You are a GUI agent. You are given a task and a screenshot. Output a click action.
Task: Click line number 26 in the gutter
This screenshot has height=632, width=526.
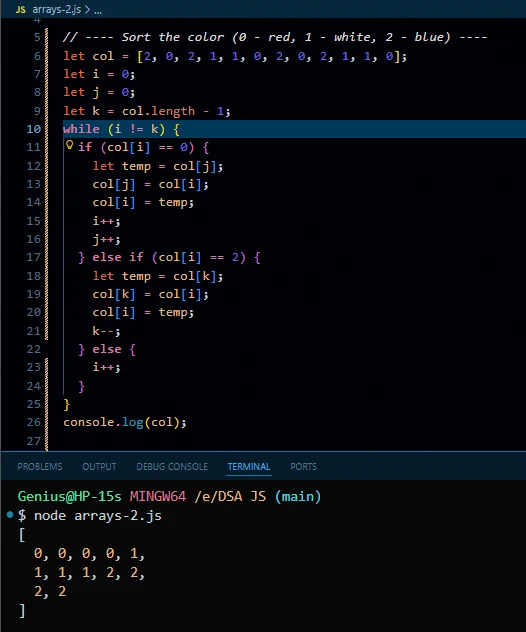tap(34, 422)
